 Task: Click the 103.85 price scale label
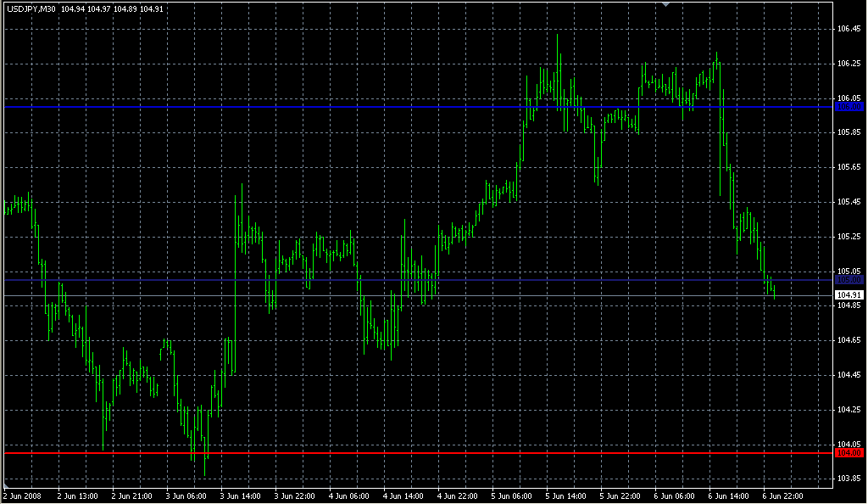(849, 479)
